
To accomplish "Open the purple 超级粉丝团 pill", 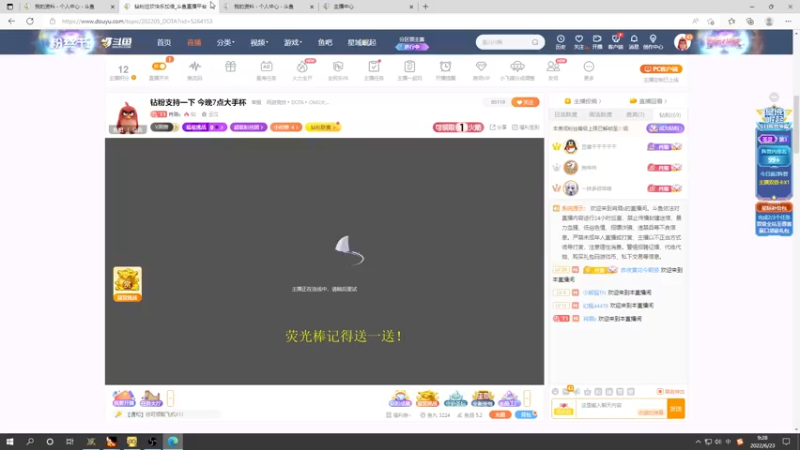I will pyautogui.click(x=248, y=127).
